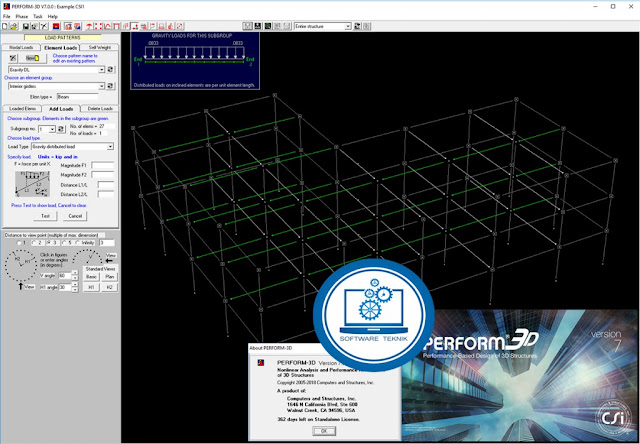Screen dimensions: 640x444
Task: Click the H1/H2 plan view angle dial
Action: pos(21,266)
